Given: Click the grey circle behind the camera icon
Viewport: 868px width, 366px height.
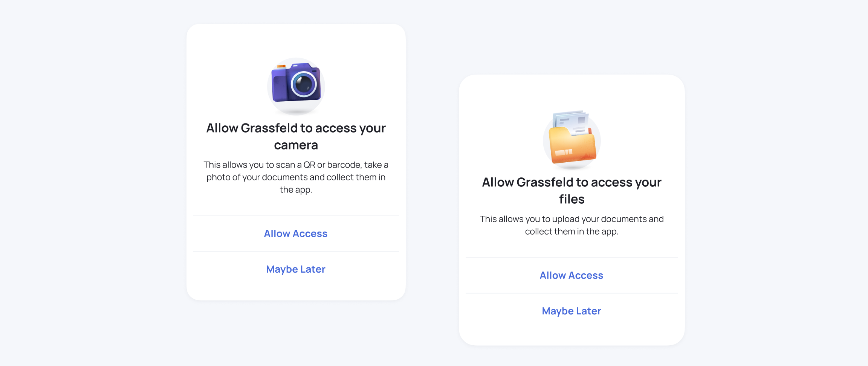Looking at the screenshot, I should click(296, 86).
